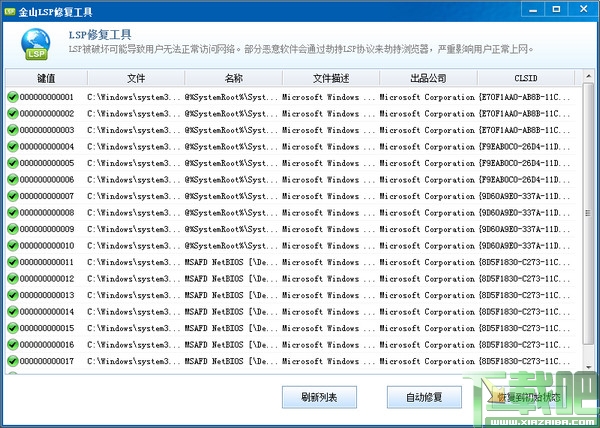Select the row with key 000000000012
Viewport: 600px width, 428px height.
(x=291, y=278)
